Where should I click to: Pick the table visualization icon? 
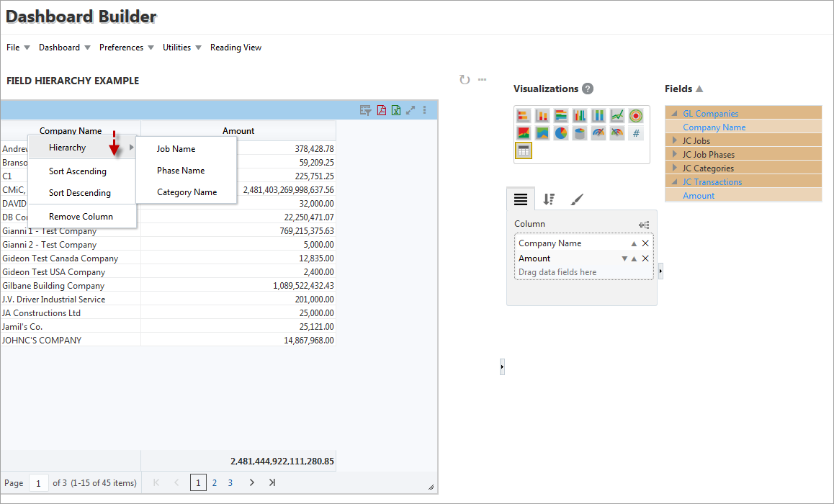pyautogui.click(x=523, y=150)
